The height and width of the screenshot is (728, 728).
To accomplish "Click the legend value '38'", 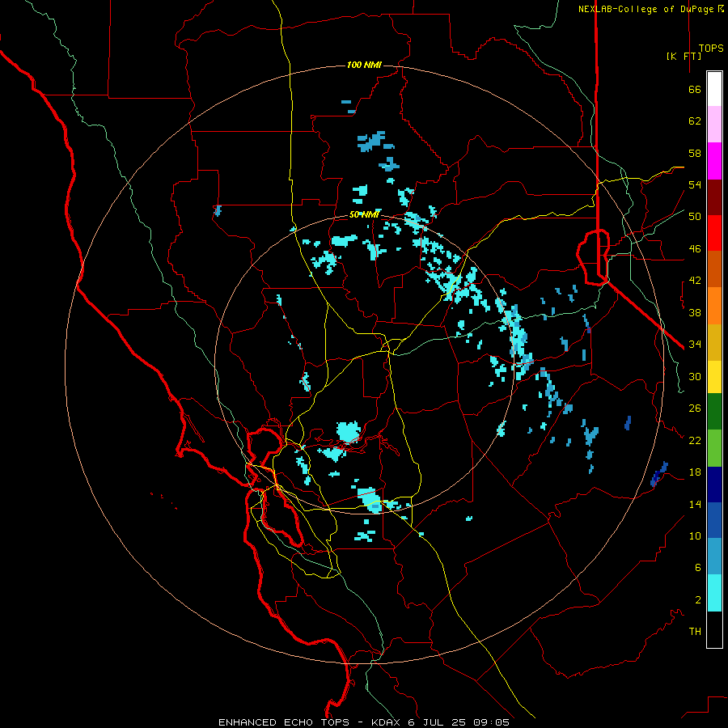I will 695,312.
